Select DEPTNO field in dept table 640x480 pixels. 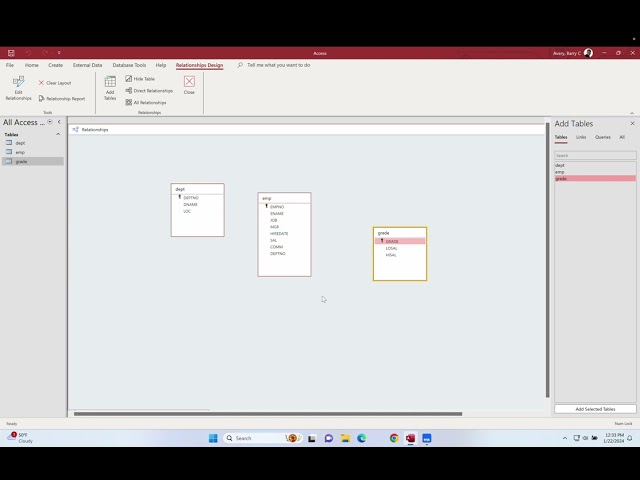191,198
